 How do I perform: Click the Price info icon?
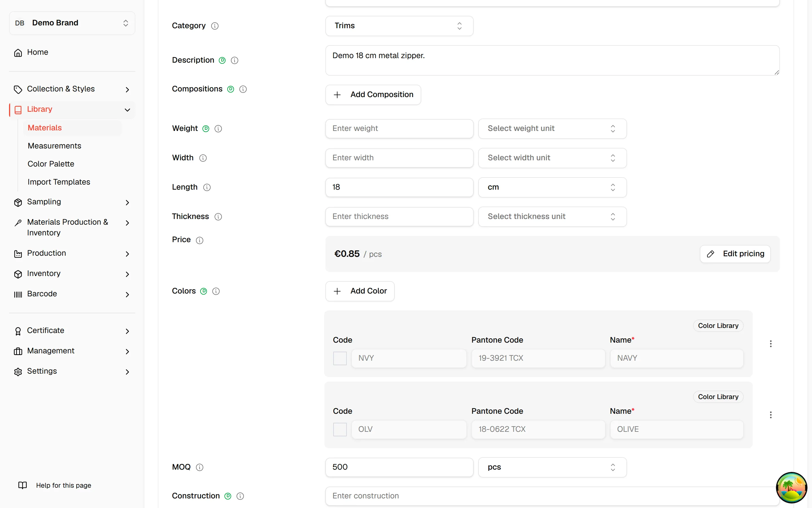pyautogui.click(x=200, y=240)
